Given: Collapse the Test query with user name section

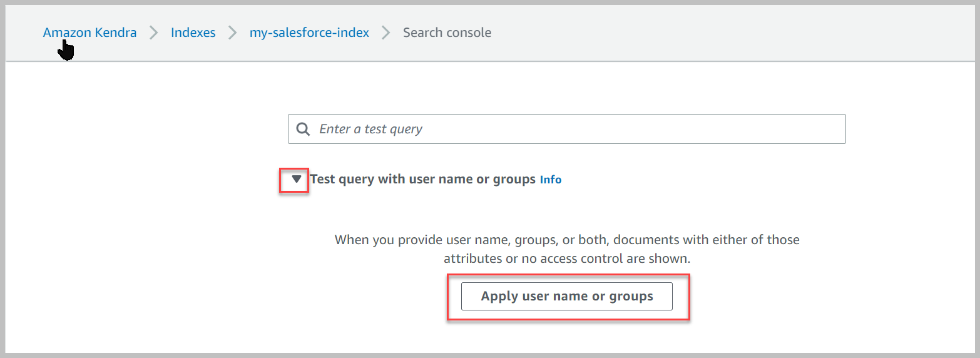Looking at the screenshot, I should (x=297, y=180).
